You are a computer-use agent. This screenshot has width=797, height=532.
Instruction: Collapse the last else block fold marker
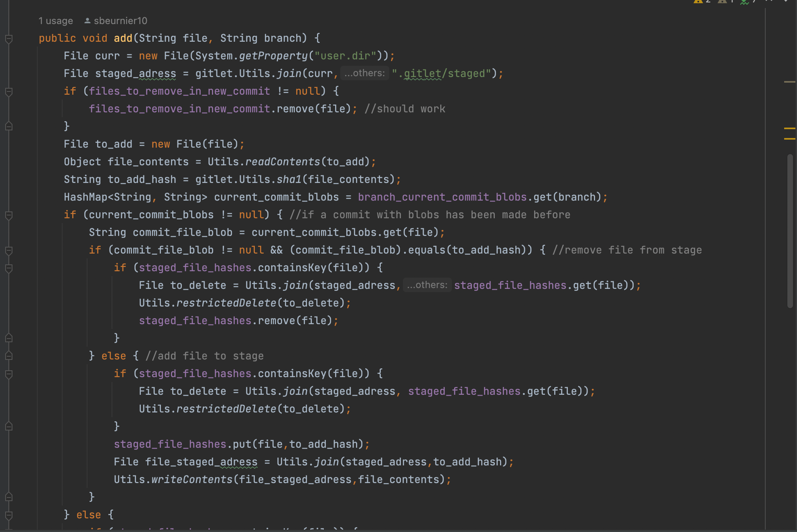[x=9, y=515]
